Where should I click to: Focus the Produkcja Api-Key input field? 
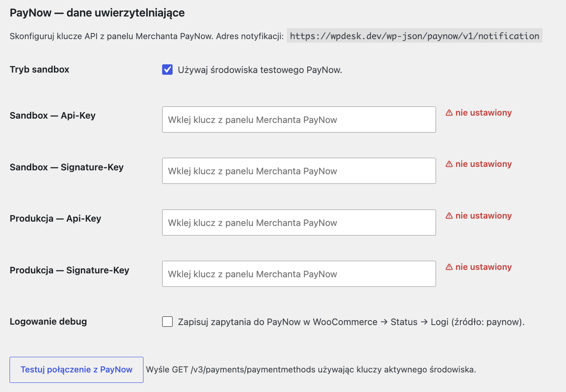[299, 223]
